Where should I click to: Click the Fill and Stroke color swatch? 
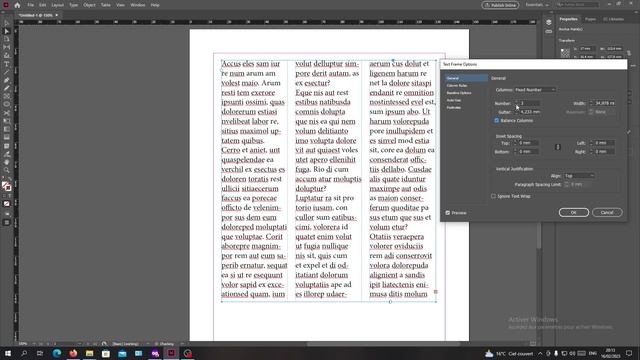[x=7, y=187]
